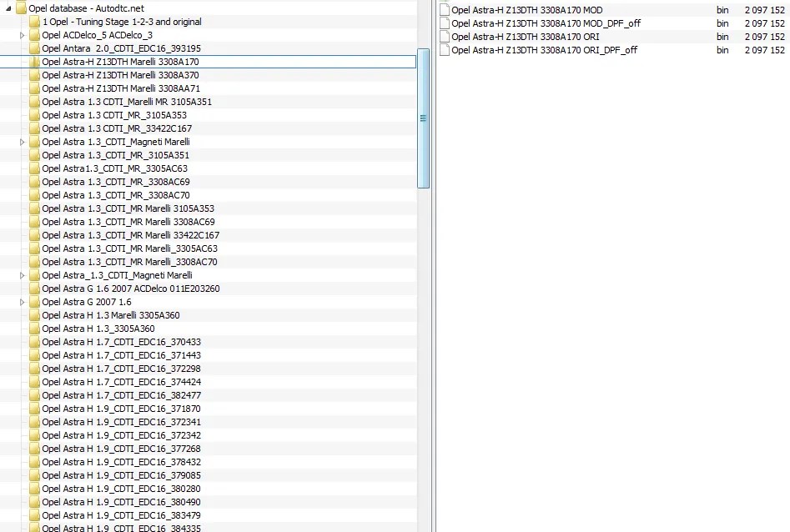Select file Opel Astra-H Z13DTH 3308A170 ORI_DPF_off
Image resolution: width=790 pixels, height=532 pixels.
[x=544, y=50]
